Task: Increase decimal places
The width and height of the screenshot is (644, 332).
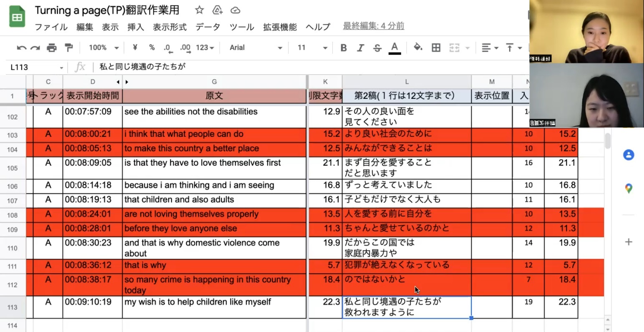Action: point(185,48)
